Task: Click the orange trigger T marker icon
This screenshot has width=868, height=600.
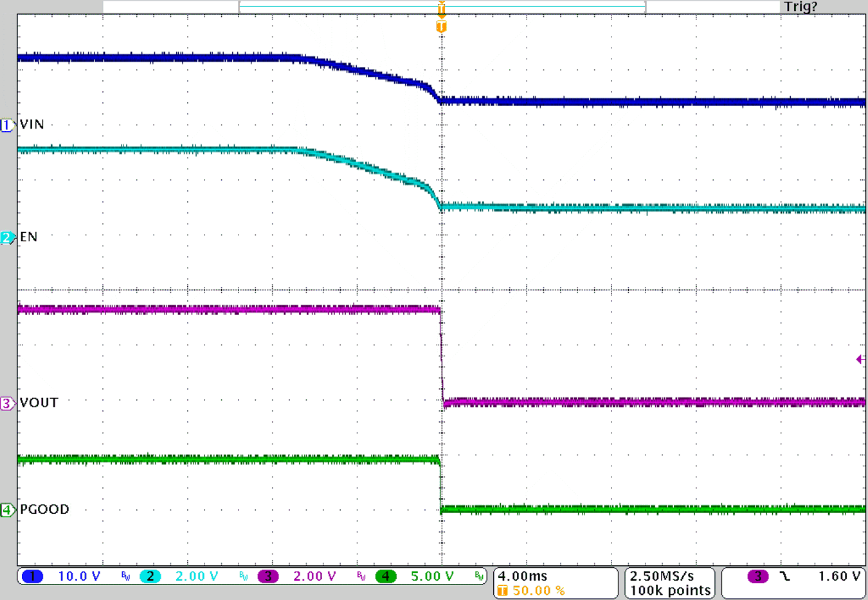Action: pos(441,26)
